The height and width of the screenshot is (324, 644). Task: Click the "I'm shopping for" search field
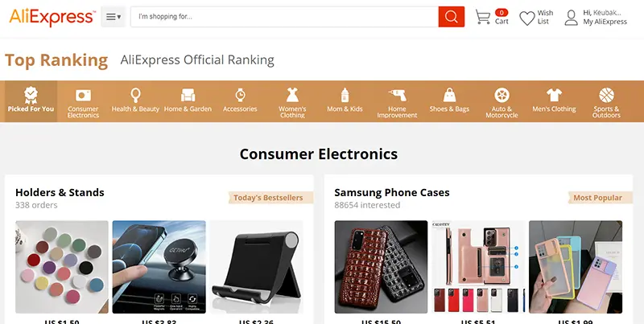pos(284,17)
